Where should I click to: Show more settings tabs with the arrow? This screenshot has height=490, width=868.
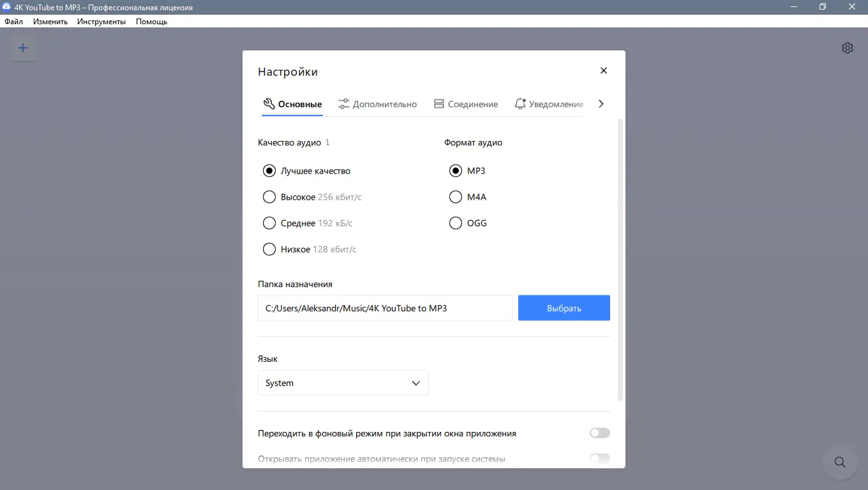click(601, 104)
